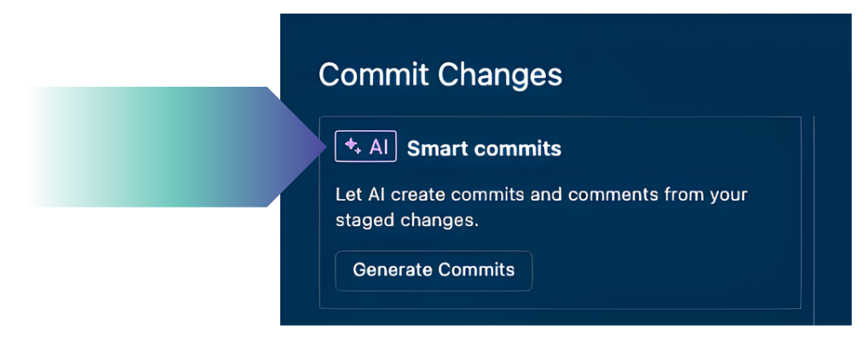Viewport: 868px width, 342px height.
Task: Click the "AI" text inside the badge
Action: click(379, 148)
